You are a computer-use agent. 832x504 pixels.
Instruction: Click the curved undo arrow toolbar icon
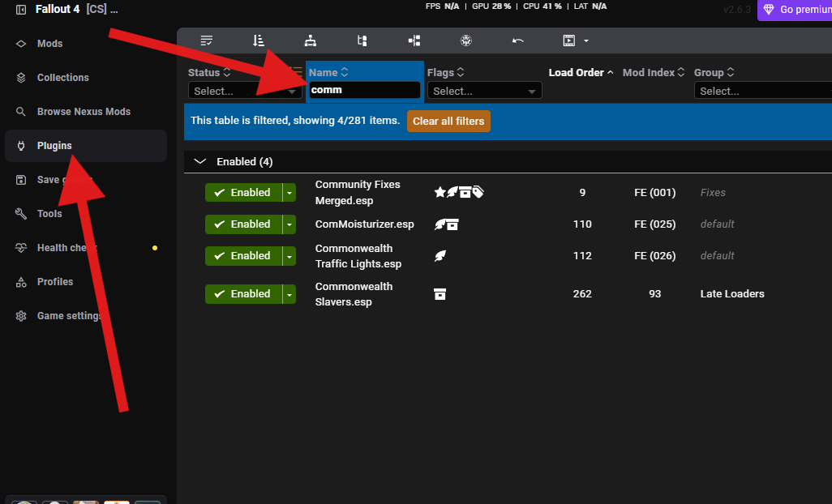(x=518, y=41)
